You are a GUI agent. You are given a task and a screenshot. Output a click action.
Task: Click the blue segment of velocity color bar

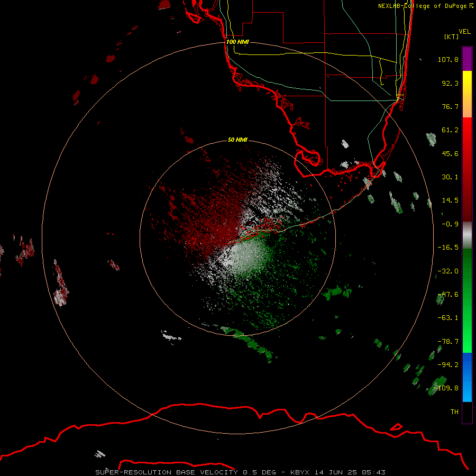coord(467,377)
